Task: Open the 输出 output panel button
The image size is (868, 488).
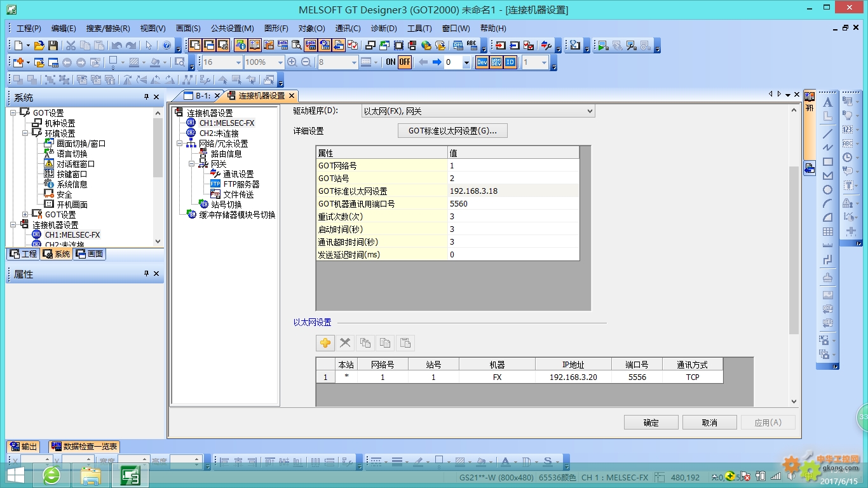Action: point(23,447)
